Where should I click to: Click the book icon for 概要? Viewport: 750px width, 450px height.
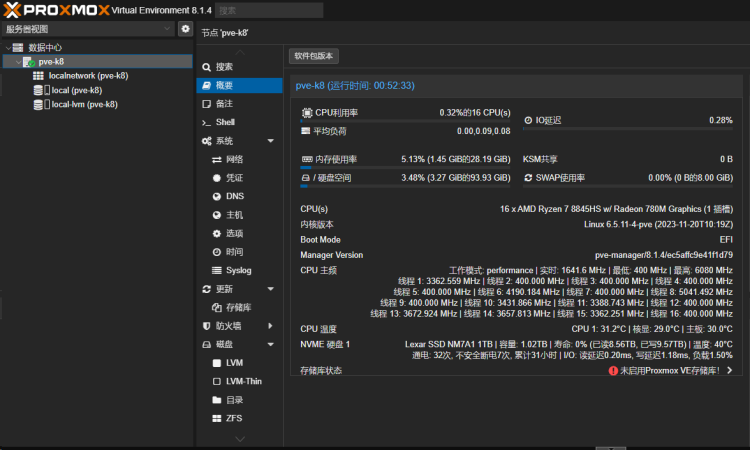(207, 85)
